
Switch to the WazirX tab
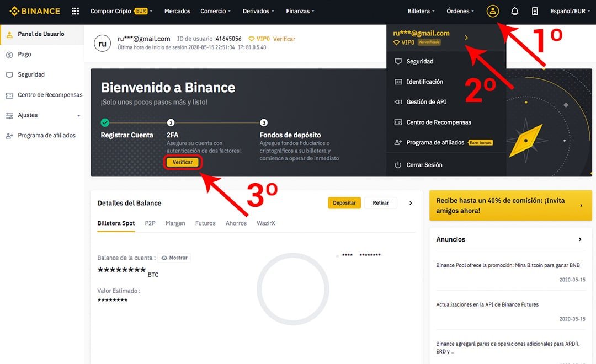(265, 223)
